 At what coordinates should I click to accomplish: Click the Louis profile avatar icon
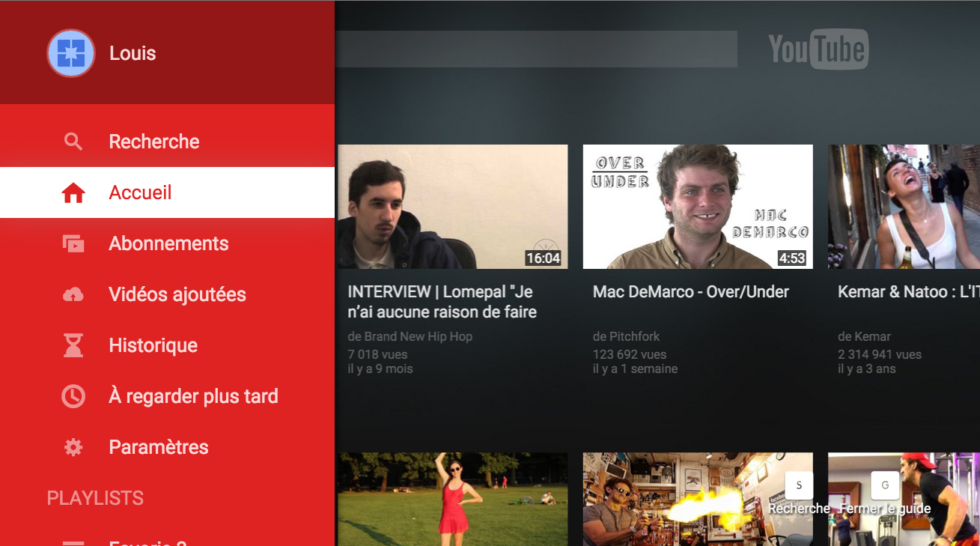(x=71, y=53)
